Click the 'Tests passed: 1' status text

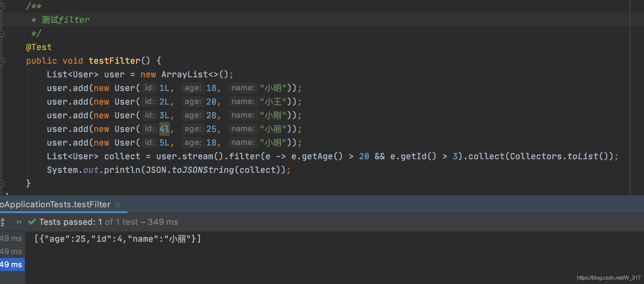pyautogui.click(x=71, y=222)
